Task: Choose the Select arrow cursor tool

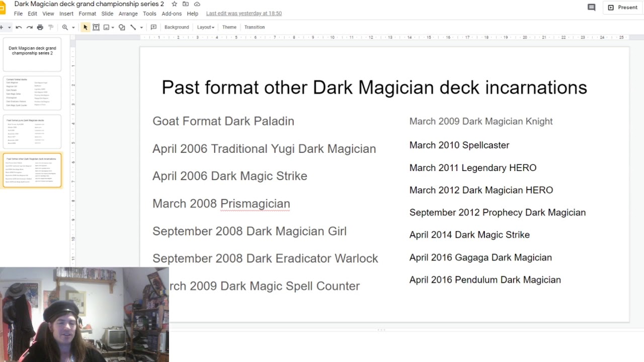Action: coord(86,27)
